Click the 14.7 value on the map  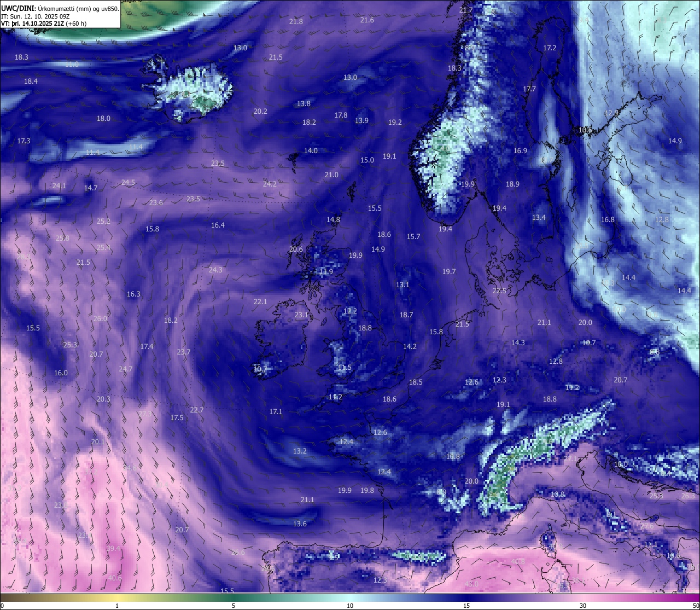click(90, 188)
